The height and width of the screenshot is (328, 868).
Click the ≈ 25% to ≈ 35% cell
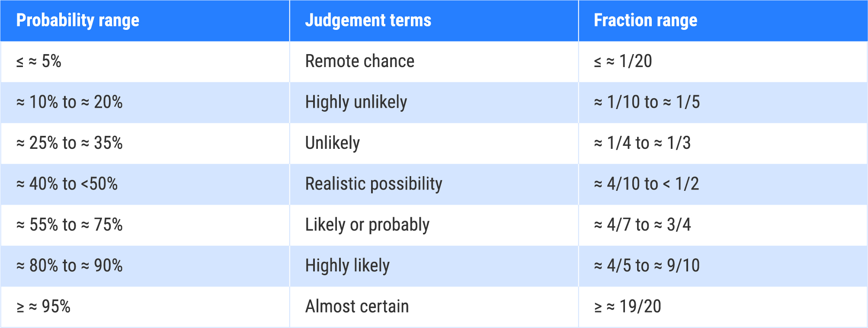point(145,143)
